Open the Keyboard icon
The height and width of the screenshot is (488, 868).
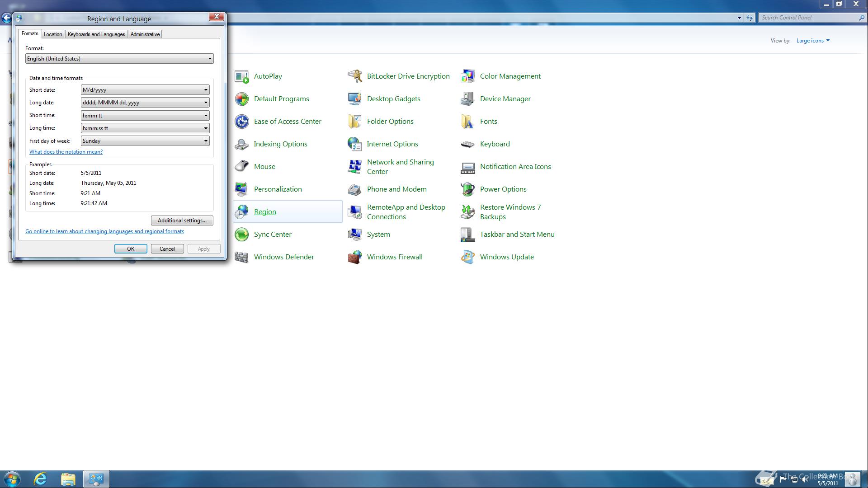pyautogui.click(x=468, y=144)
